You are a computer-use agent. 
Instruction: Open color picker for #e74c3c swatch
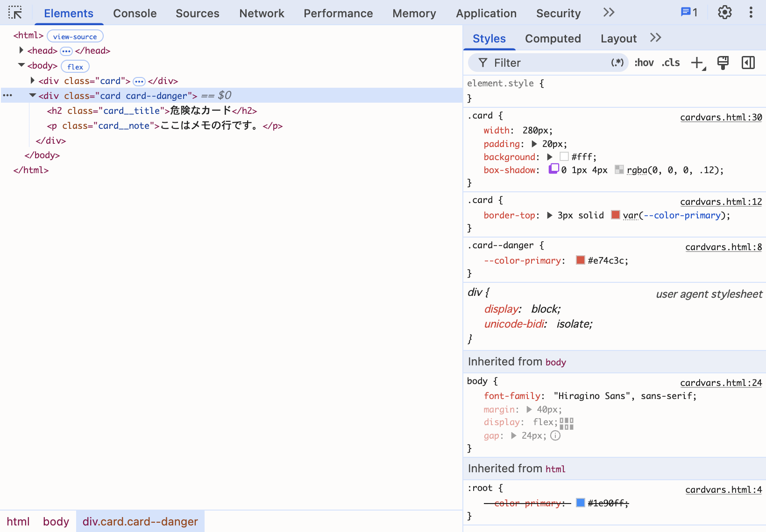coord(581,260)
